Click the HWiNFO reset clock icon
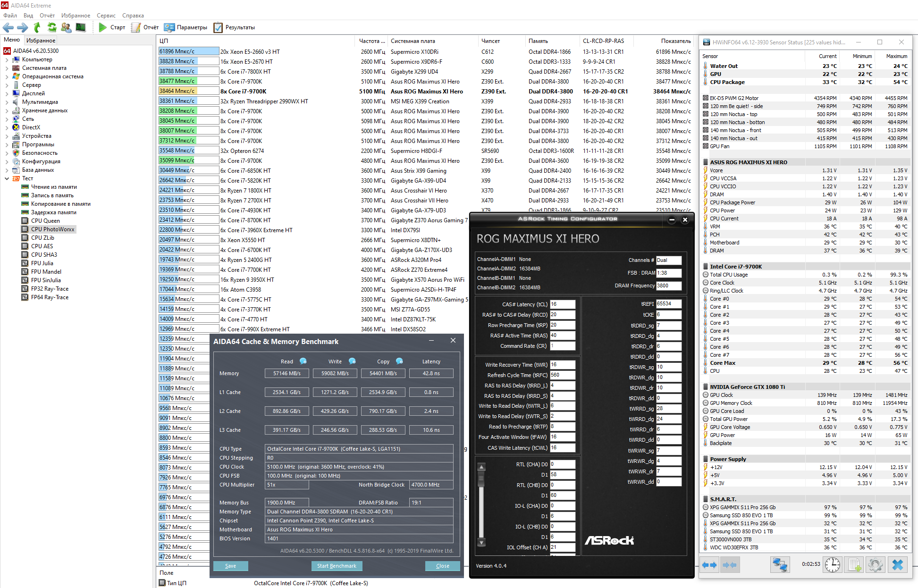Screen dimensions: 918x588 pyautogui.click(x=833, y=564)
